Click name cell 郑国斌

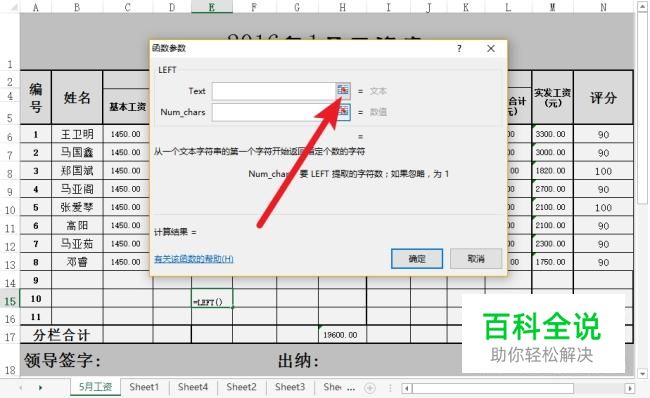click(x=77, y=170)
